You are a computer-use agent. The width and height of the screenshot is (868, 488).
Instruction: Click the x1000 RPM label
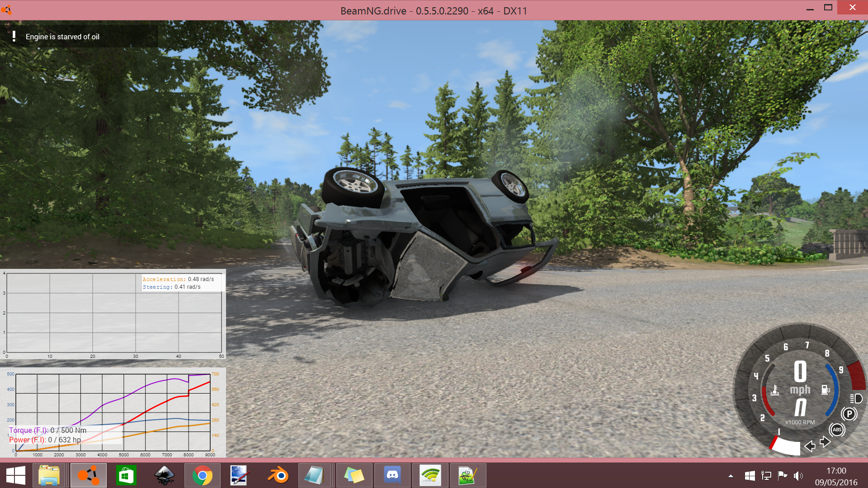[x=800, y=422]
